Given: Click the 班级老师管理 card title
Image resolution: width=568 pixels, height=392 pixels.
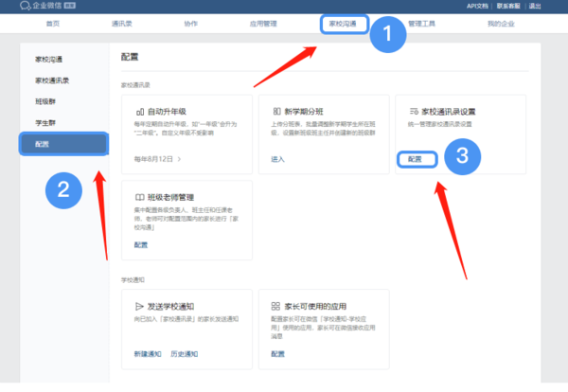Looking at the screenshot, I should coord(171,198).
